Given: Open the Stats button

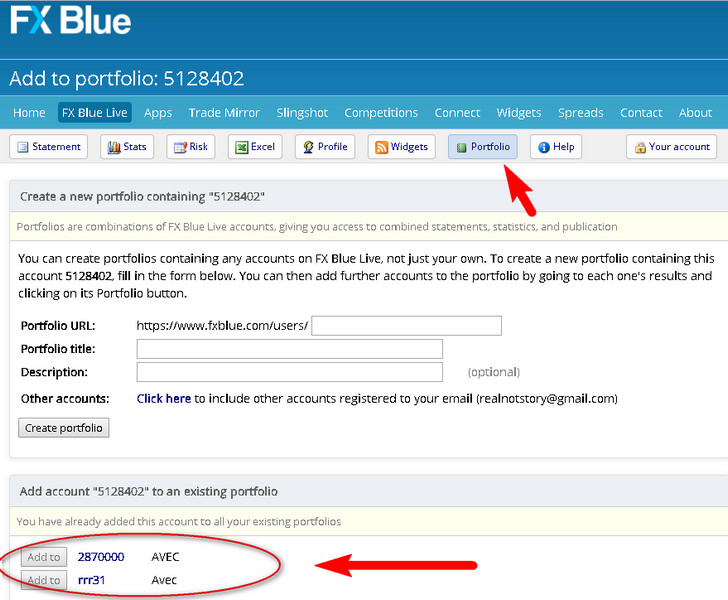Looking at the screenshot, I should (x=127, y=147).
